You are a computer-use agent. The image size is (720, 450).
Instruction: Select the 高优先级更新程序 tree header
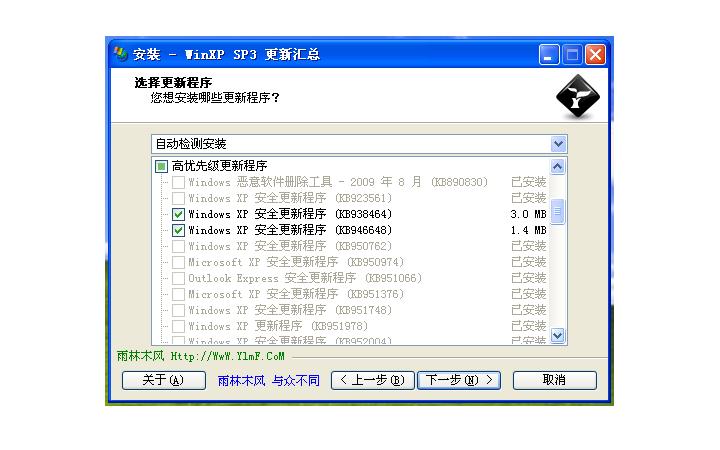(219, 166)
